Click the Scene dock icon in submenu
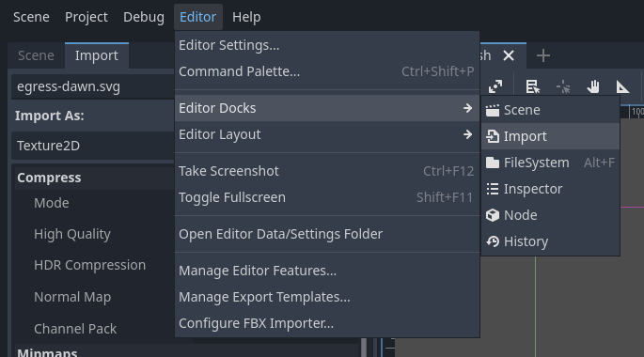This screenshot has height=357, width=644. (493, 110)
